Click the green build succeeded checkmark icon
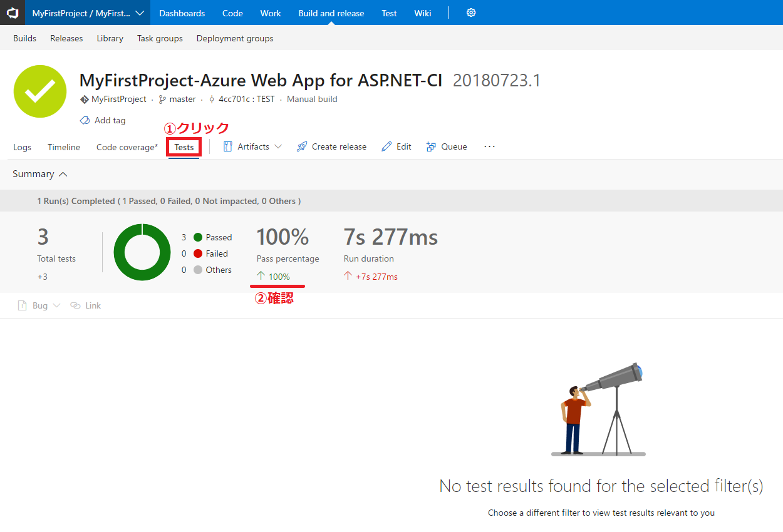 pyautogui.click(x=40, y=91)
